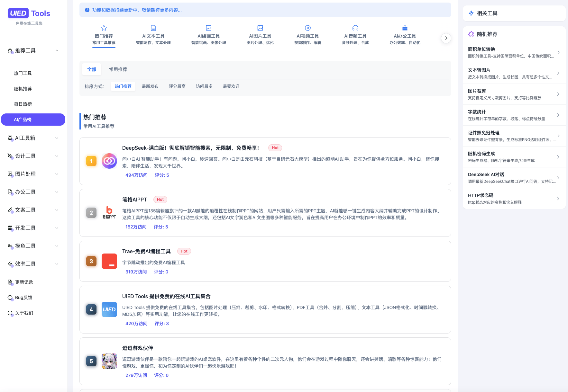This screenshot has height=392, width=568.
Task: Click the 设计工具 pen nib icon
Action: [x=10, y=156]
